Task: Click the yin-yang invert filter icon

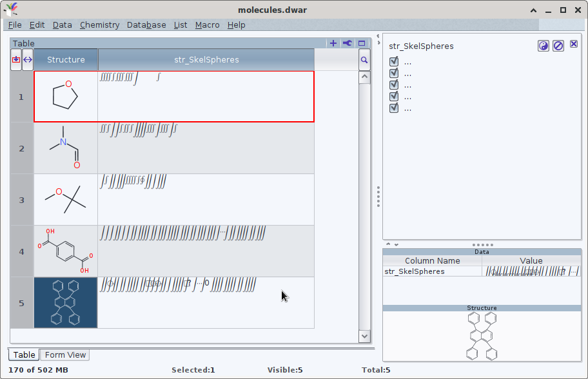Action: (544, 46)
